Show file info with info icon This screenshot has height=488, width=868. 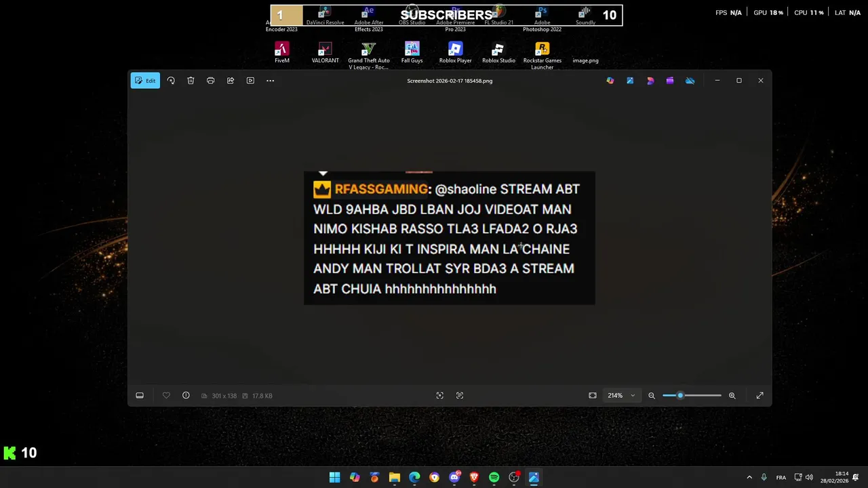[x=186, y=396]
